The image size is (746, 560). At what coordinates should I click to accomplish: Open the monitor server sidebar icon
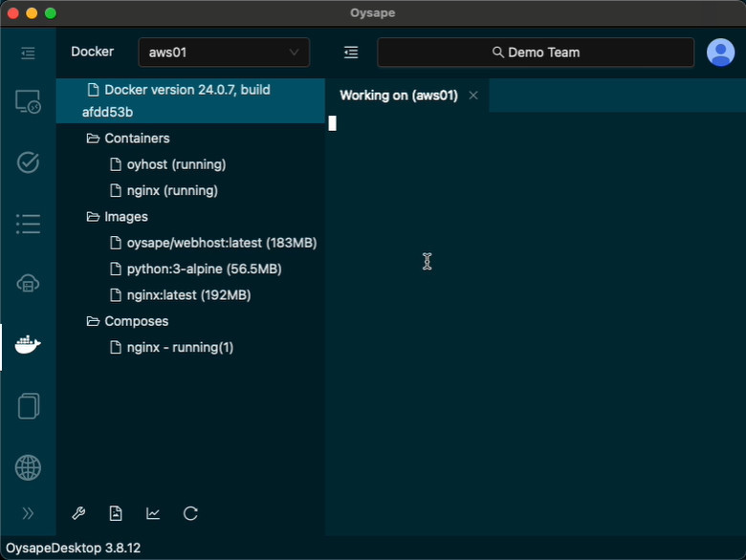(28, 102)
